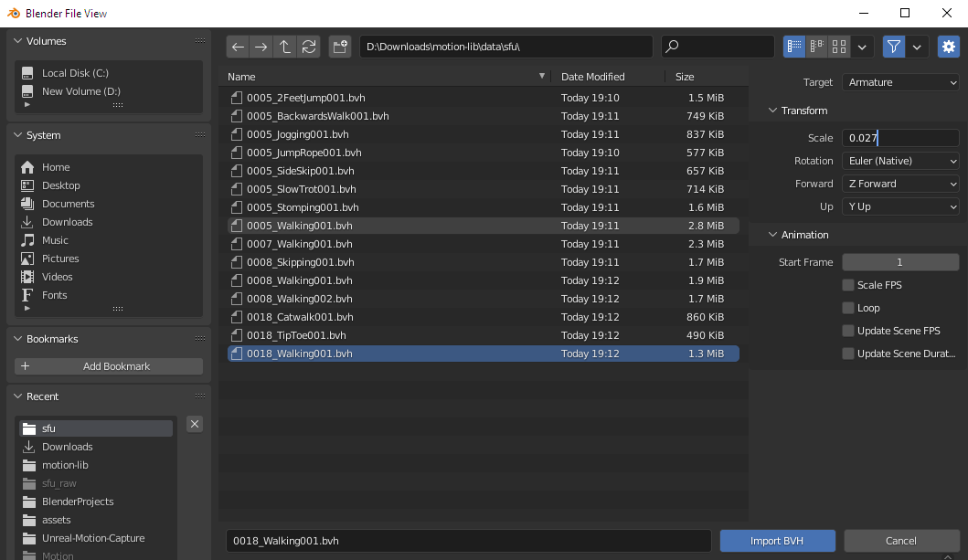Create a new directory
Screen dimensions: 968x560
[x=340, y=47]
